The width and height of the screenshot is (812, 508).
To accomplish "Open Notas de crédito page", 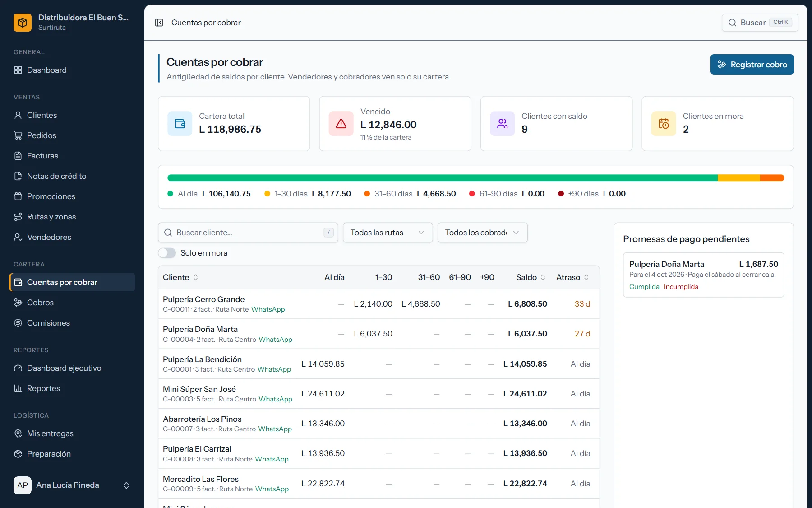I will pos(72,176).
